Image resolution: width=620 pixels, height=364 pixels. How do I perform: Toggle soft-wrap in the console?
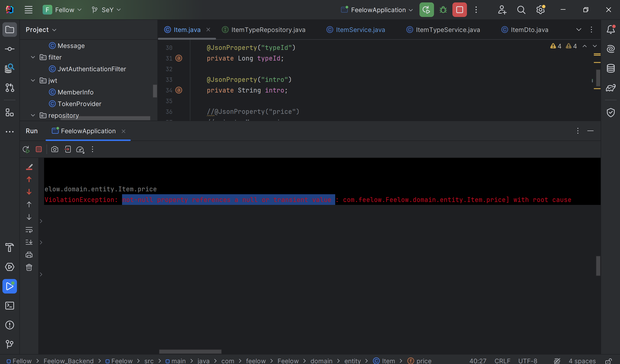pyautogui.click(x=29, y=230)
